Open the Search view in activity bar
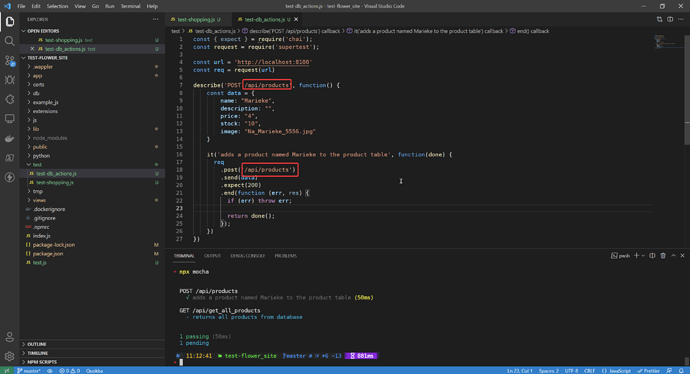This screenshot has height=374, width=690. (x=9, y=41)
